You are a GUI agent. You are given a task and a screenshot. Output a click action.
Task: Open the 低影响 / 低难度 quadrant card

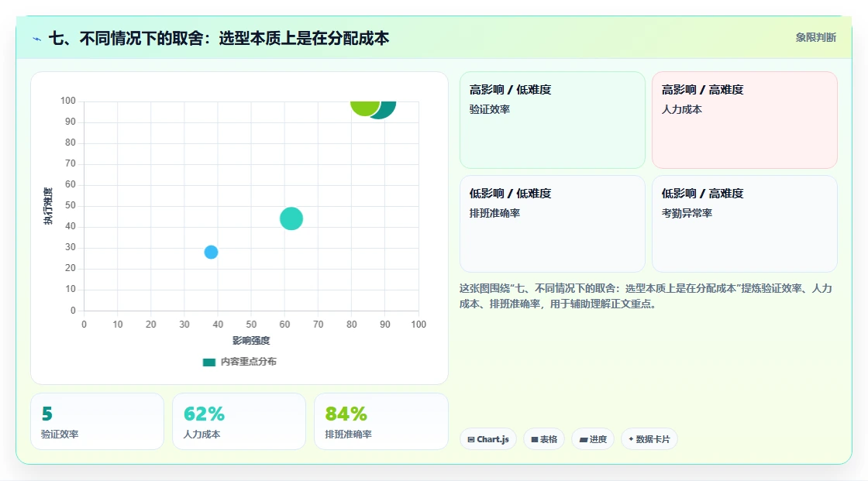(553, 224)
